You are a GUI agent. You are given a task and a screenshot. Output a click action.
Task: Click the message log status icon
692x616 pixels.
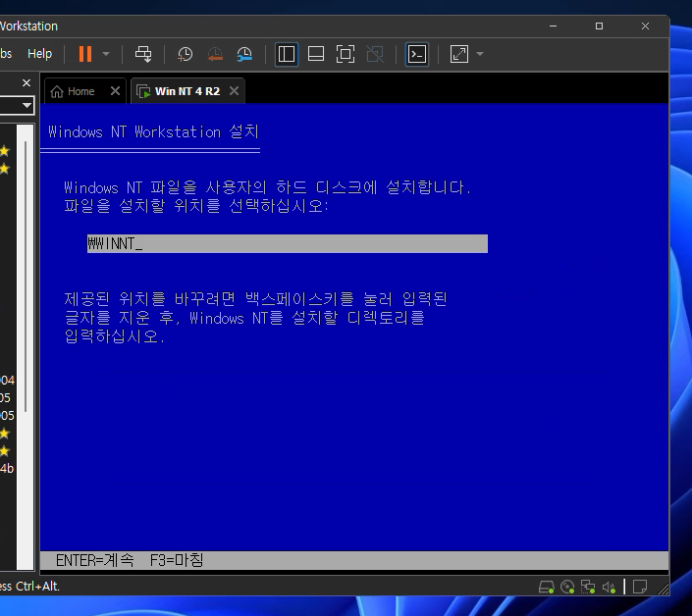[639, 587]
